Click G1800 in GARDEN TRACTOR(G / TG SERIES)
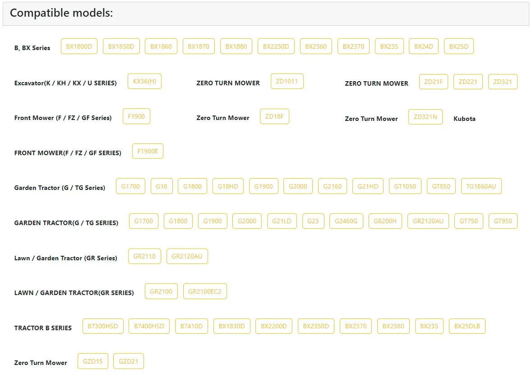 click(178, 221)
